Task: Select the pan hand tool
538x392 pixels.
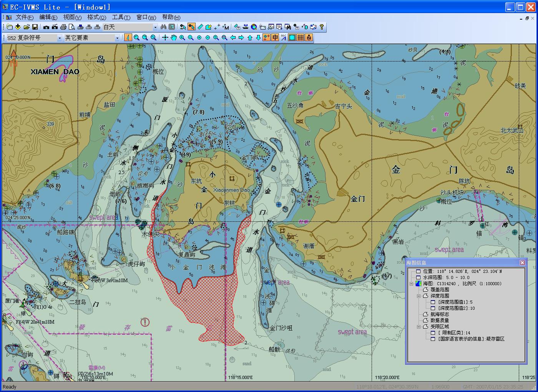Action: click(x=174, y=38)
